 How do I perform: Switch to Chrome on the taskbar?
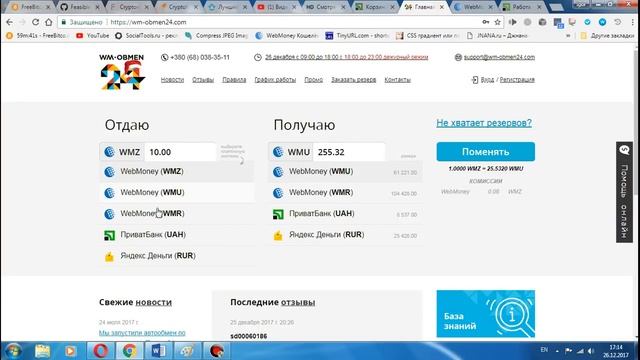pos(130,351)
